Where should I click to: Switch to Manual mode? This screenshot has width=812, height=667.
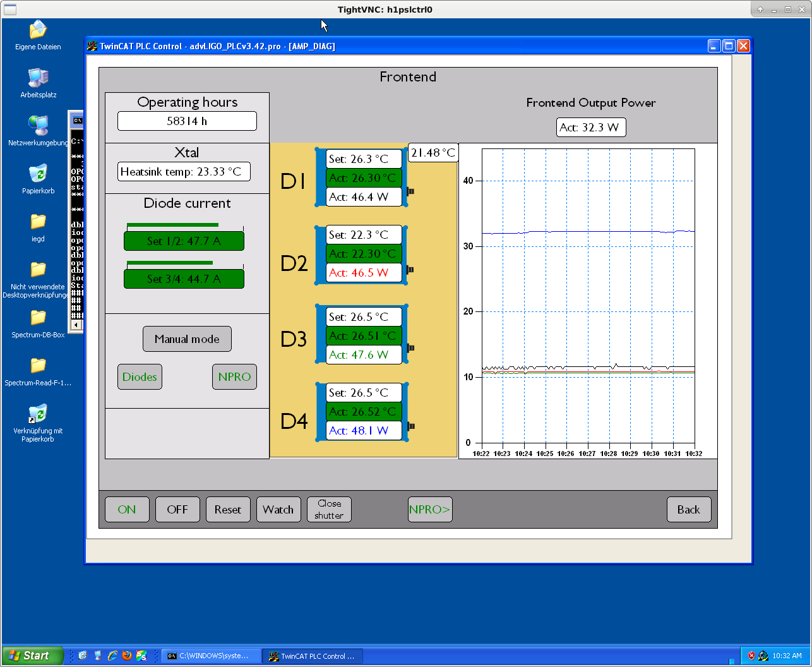point(187,339)
